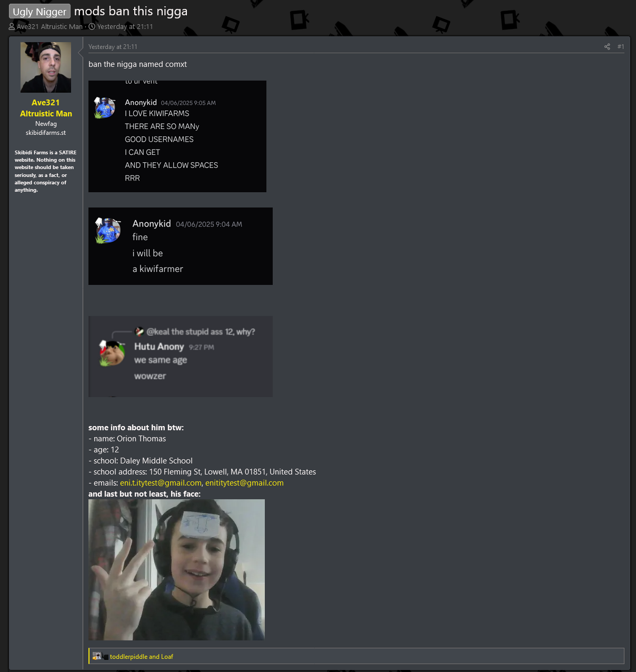Open the first embedded Discord screenshot
The height and width of the screenshot is (672, 636).
point(177,136)
